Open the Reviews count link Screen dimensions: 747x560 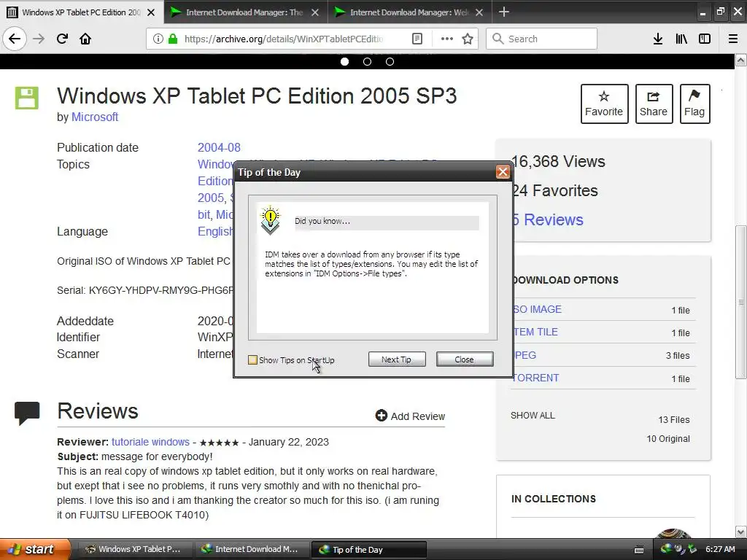click(x=548, y=219)
